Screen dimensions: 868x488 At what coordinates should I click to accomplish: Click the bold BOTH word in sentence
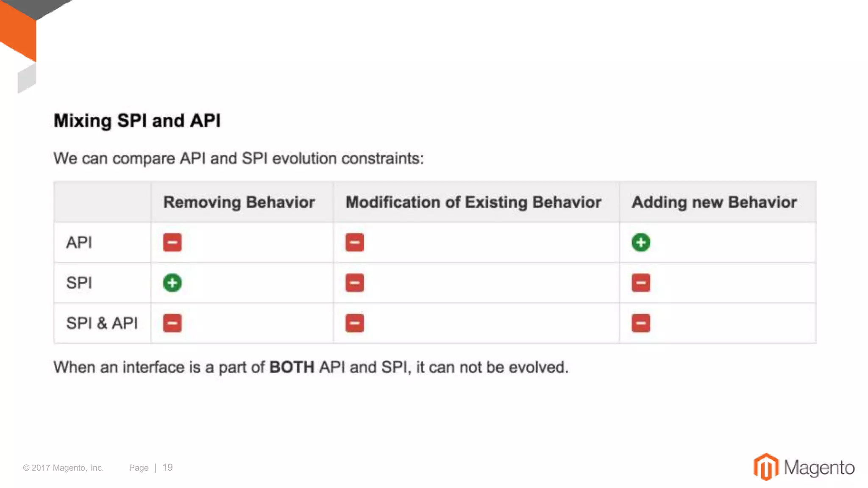(x=292, y=367)
